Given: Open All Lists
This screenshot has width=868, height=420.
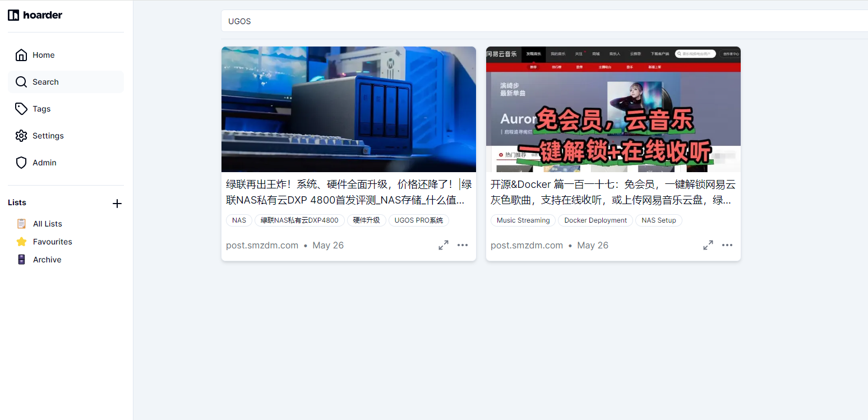Looking at the screenshot, I should pos(47,224).
